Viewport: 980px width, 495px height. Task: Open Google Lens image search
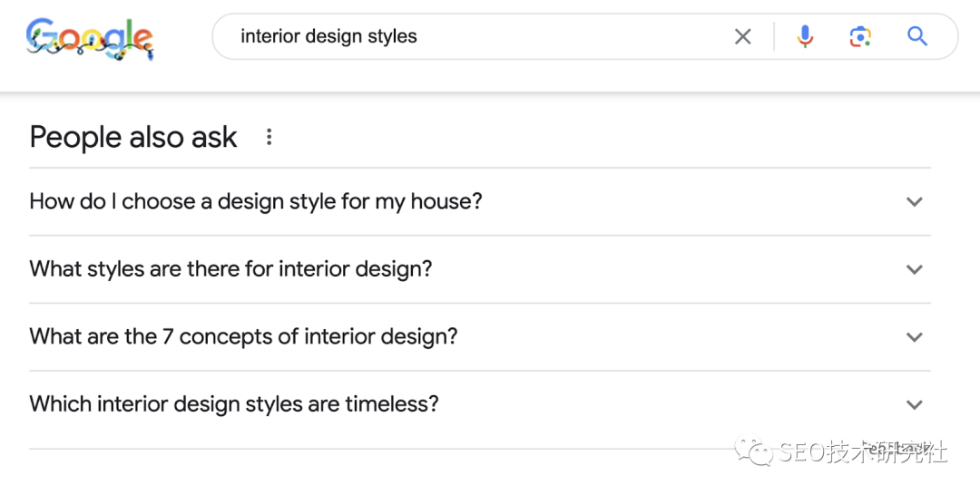(859, 37)
